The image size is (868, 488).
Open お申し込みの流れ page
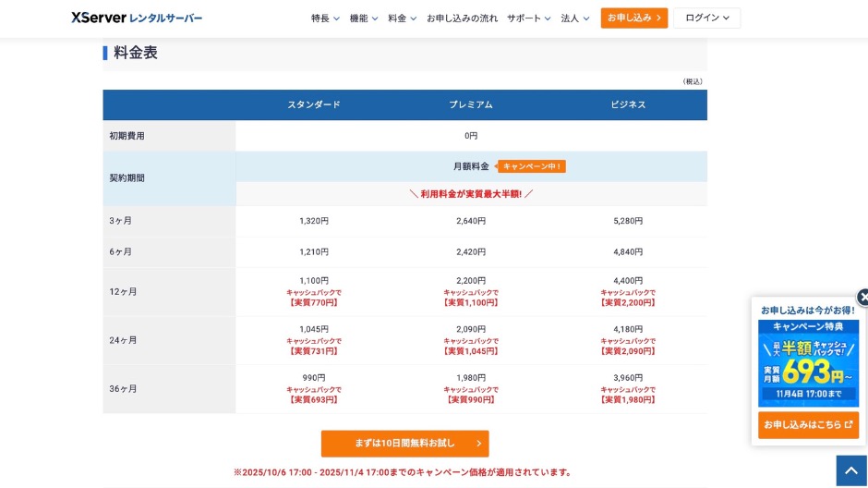[x=462, y=18]
